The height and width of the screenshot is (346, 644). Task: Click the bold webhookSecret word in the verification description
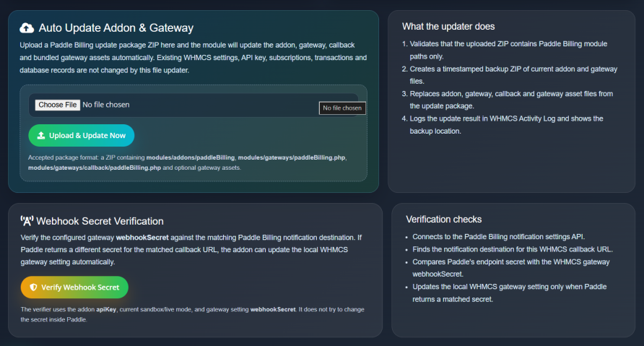142,238
